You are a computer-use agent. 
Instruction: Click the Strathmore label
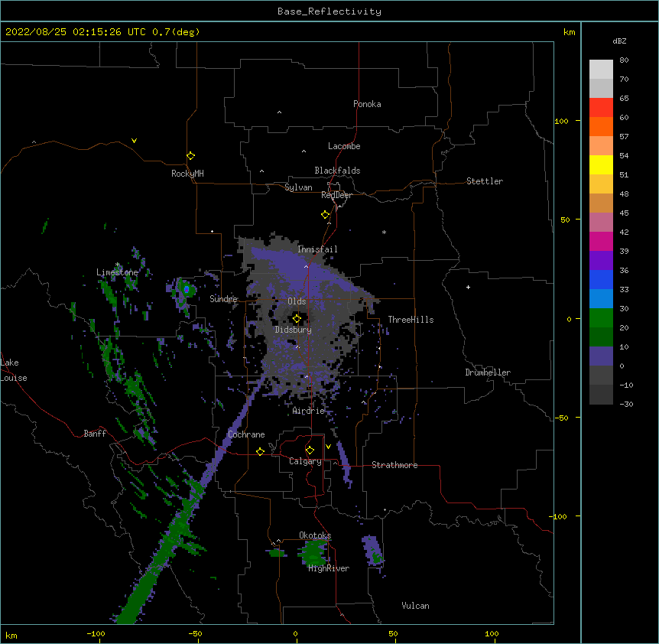coord(394,465)
